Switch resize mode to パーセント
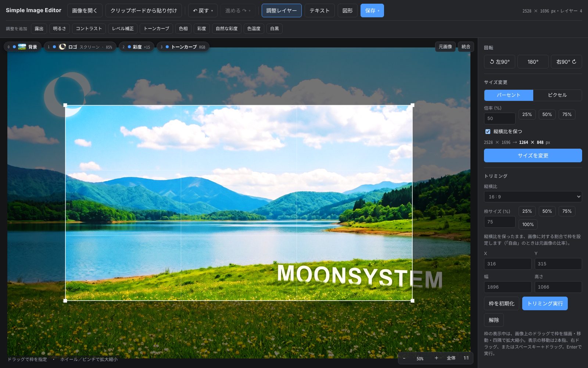 509,95
